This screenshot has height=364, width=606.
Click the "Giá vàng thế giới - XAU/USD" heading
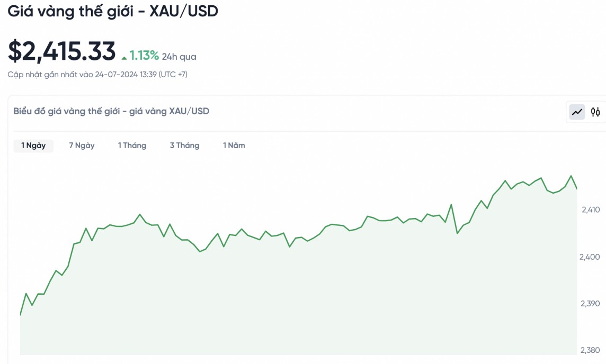click(113, 11)
